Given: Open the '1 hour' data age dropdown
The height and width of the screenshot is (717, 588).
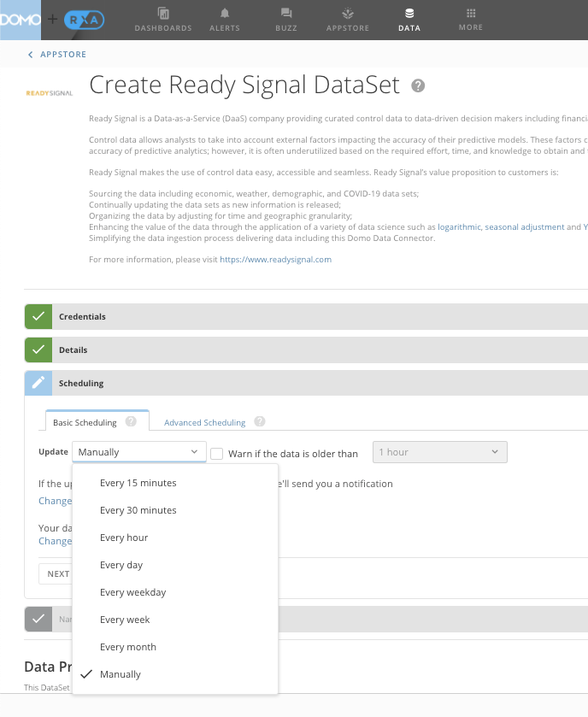Looking at the screenshot, I should [x=439, y=452].
